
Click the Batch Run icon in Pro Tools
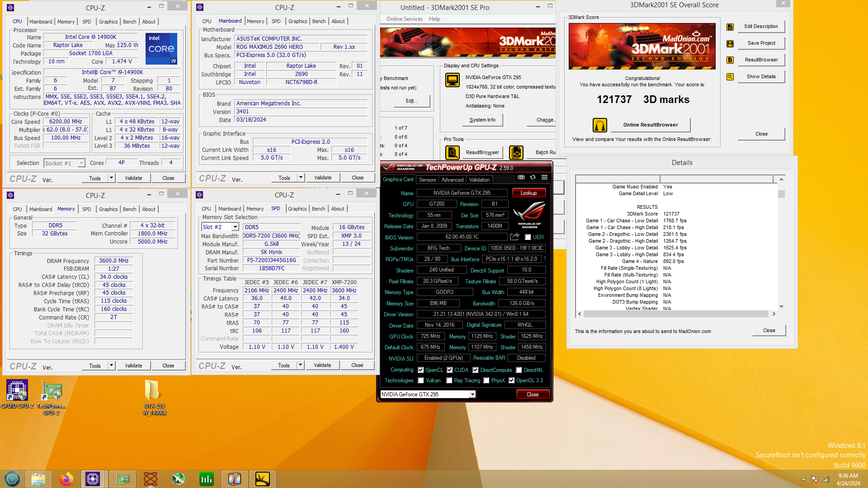tap(516, 153)
